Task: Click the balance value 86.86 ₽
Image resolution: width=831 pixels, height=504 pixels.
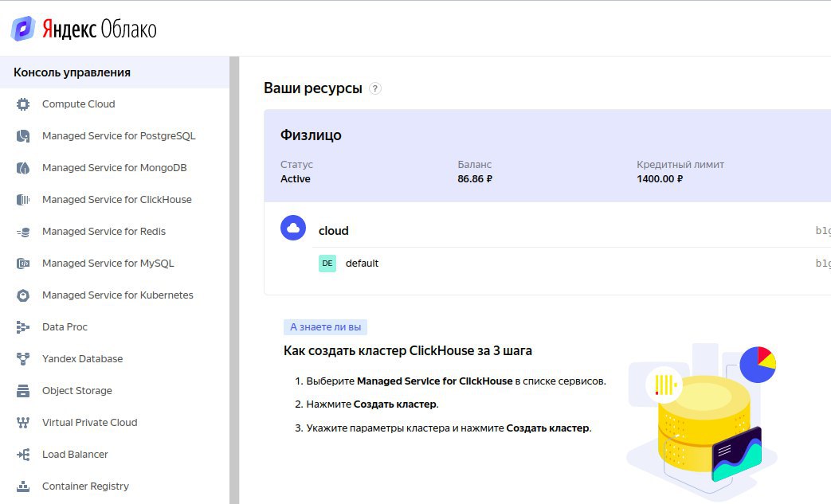Action: coord(475,179)
